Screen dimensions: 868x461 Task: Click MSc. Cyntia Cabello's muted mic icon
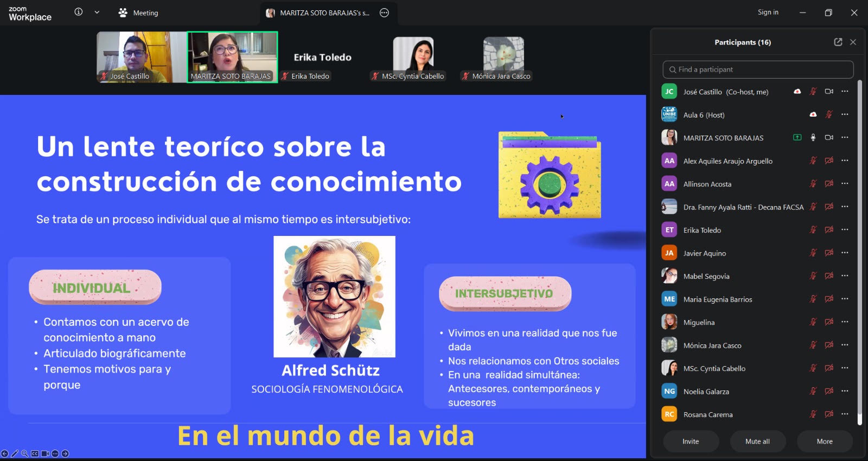813,368
